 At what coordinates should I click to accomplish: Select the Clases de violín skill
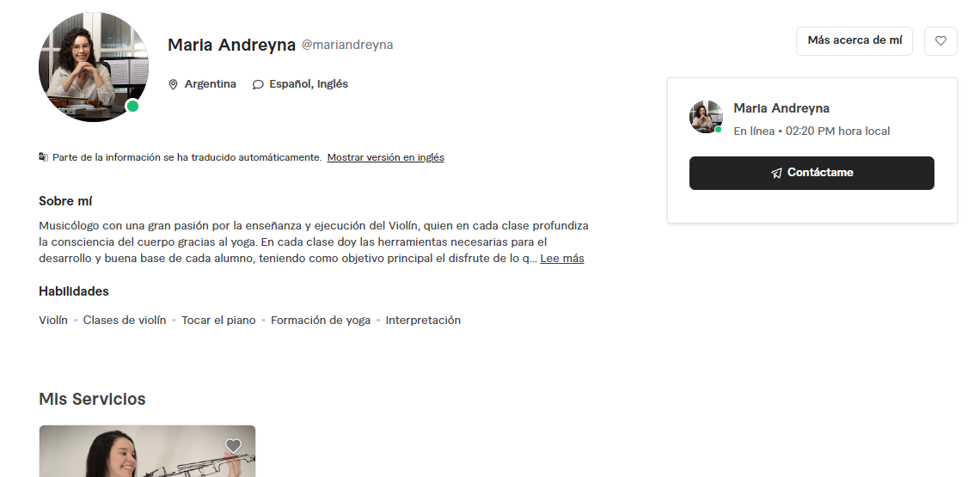(x=125, y=320)
